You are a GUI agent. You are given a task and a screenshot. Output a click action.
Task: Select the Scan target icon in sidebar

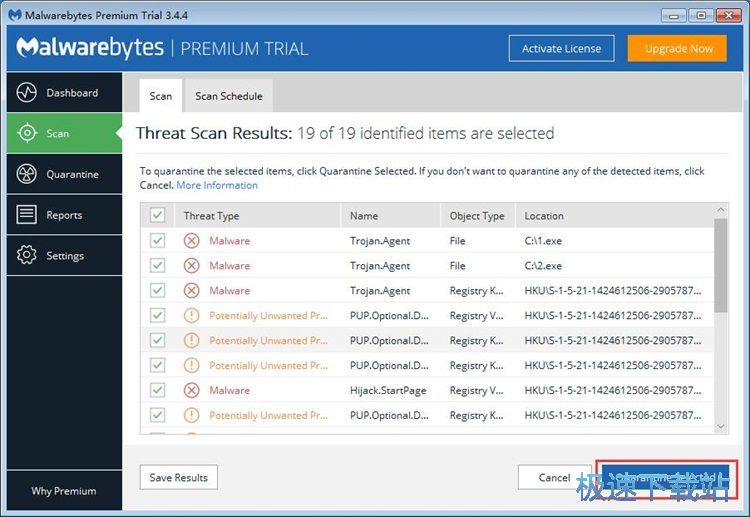(27, 132)
